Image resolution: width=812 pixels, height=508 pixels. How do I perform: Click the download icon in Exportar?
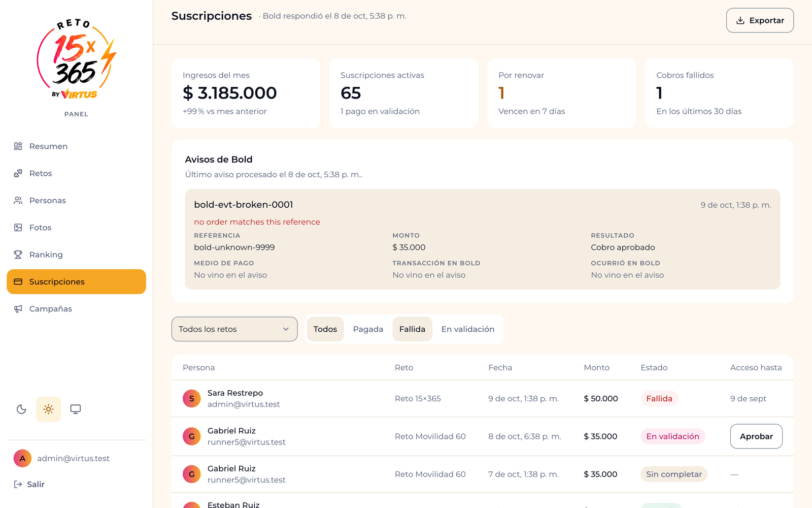click(x=740, y=20)
